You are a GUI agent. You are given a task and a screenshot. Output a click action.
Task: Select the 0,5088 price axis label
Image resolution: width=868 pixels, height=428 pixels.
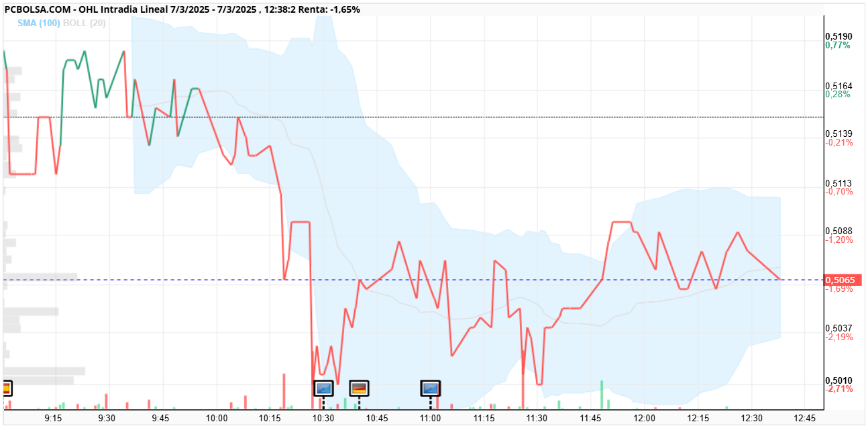pos(838,231)
